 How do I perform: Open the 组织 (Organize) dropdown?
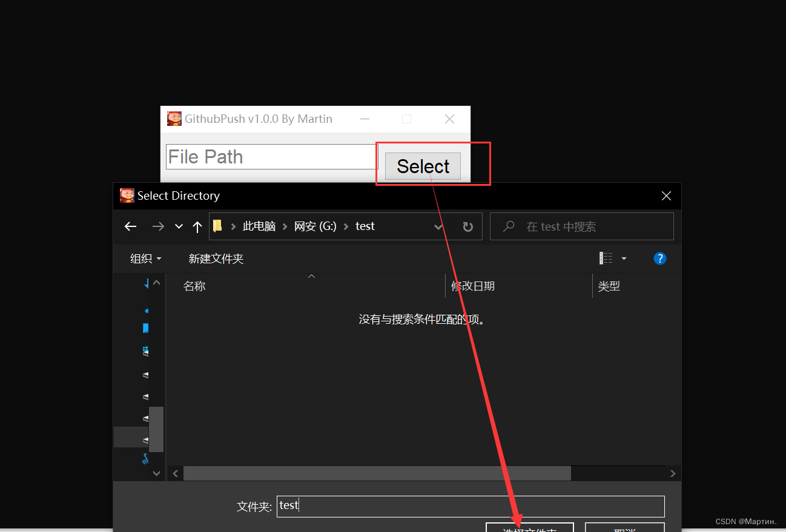[145, 258]
